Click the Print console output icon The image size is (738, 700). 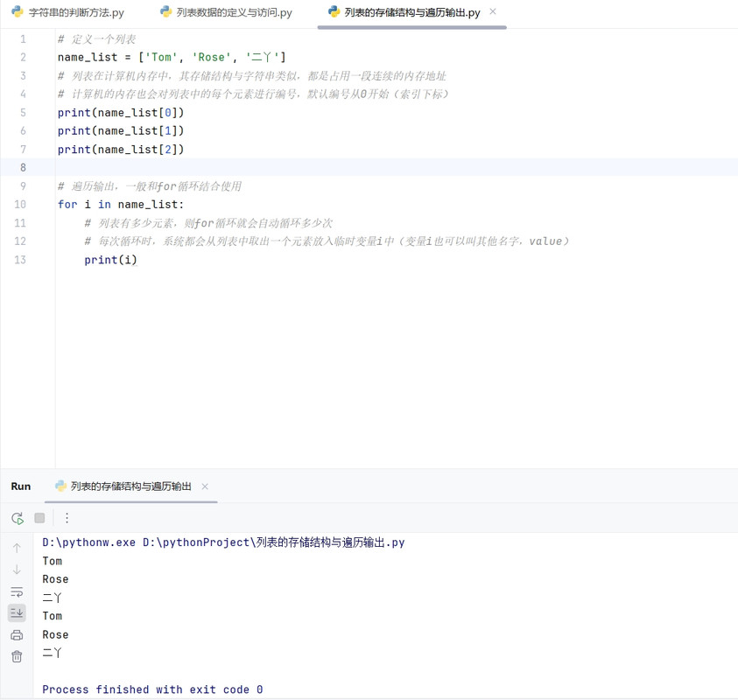click(x=17, y=635)
